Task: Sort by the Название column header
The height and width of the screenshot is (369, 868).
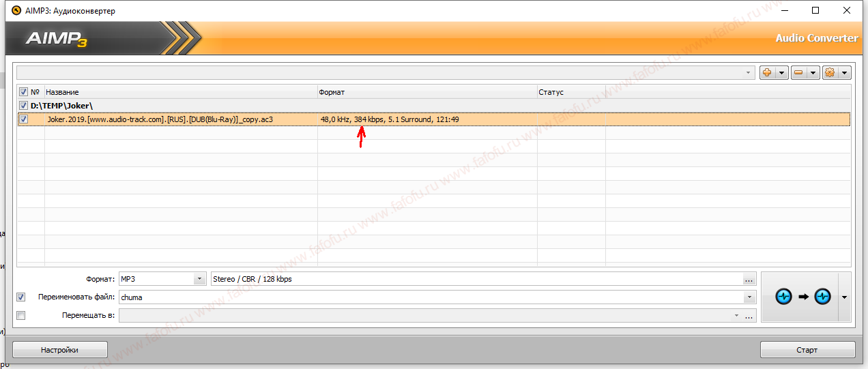Action: point(181,92)
